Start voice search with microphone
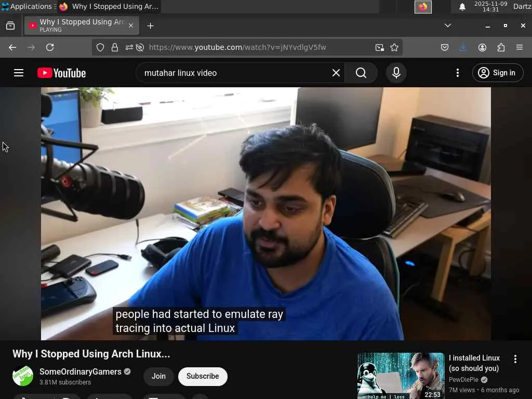 [x=396, y=73]
